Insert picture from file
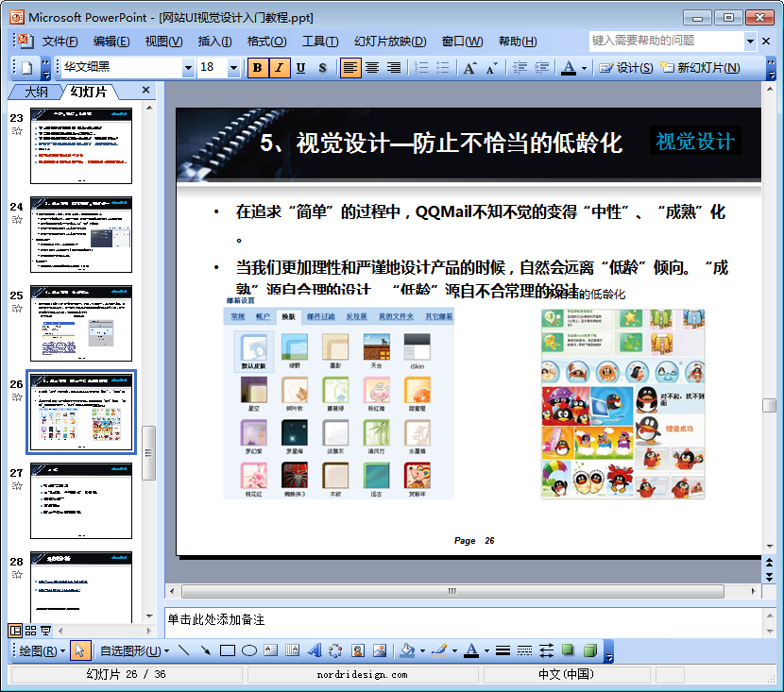Screen dimensions: 784x692 pos(380,650)
